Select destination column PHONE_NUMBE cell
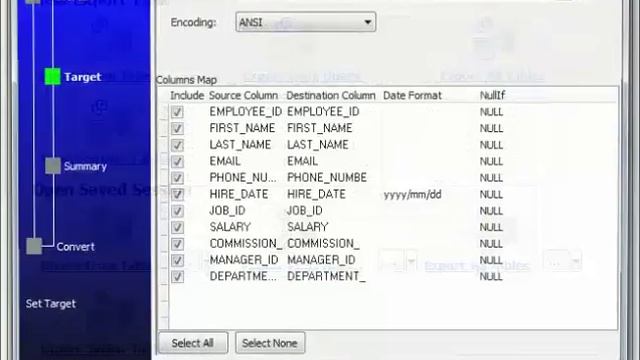640x360 pixels. point(327,178)
